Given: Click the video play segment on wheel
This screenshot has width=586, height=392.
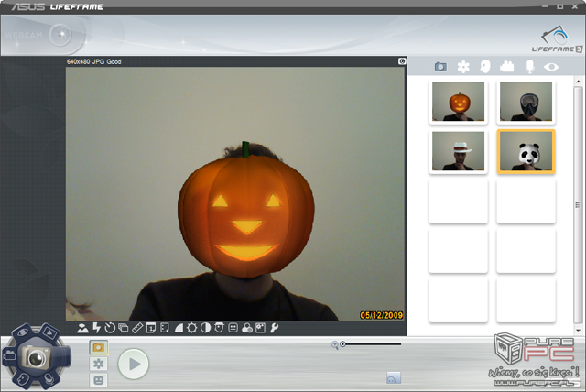Looking at the screenshot, I should (48, 333).
